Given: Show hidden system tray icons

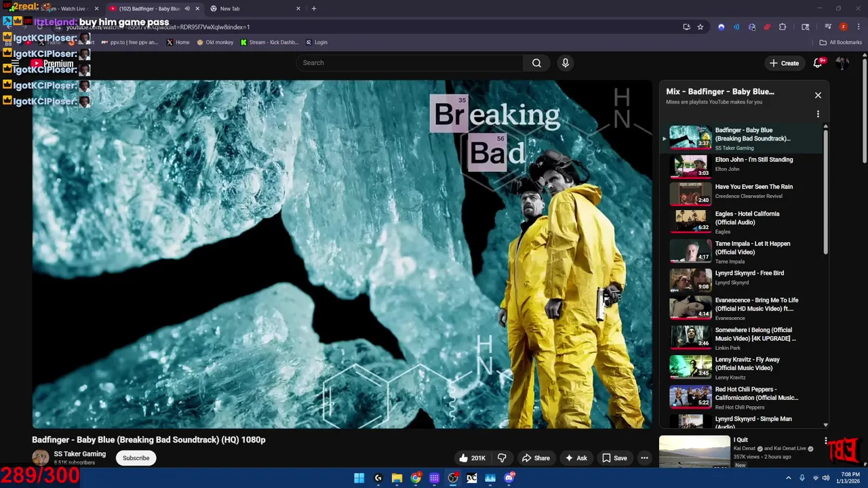Looking at the screenshot, I should (788, 478).
